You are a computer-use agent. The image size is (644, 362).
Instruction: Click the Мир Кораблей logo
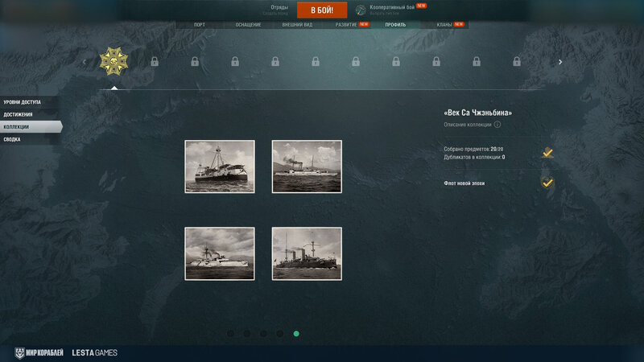[39, 352]
